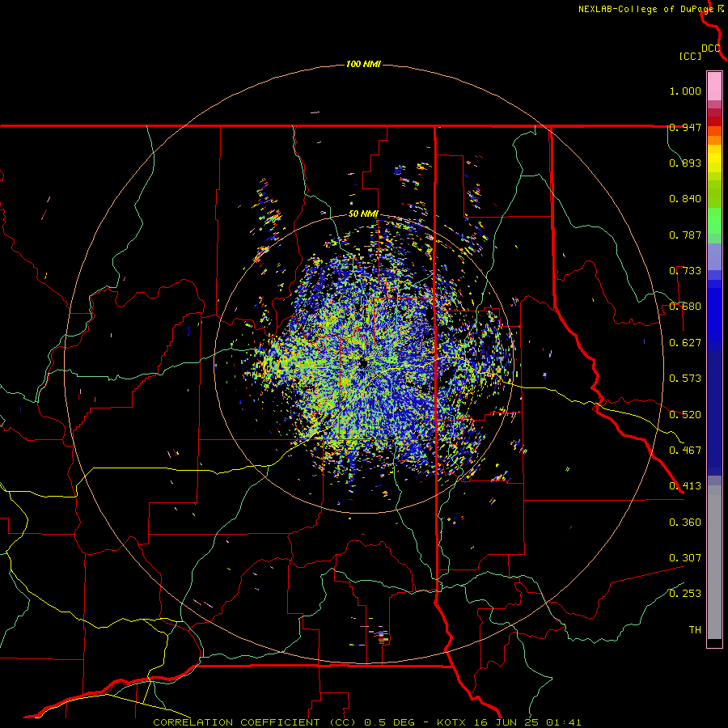
Task: Pick the red segment of the color bar
Action: [714, 121]
